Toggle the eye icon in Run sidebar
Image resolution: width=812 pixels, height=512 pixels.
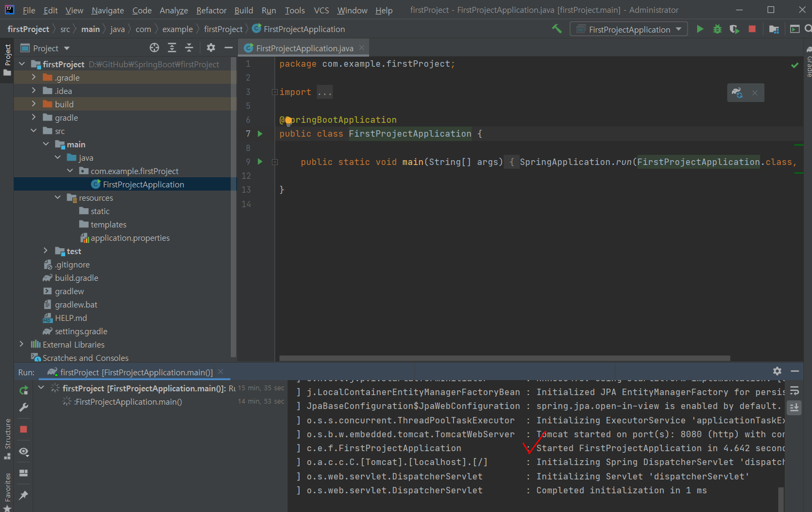tap(24, 452)
